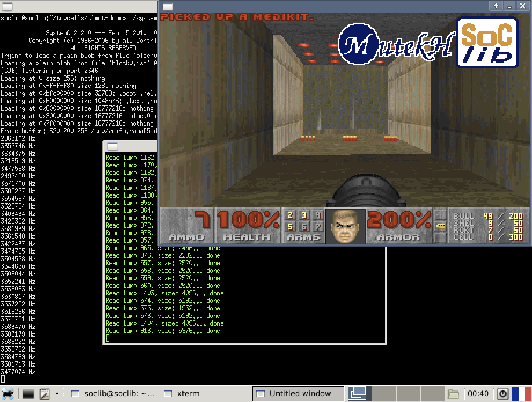Click weapon slot 5 in ARMS panel
The image size is (532, 402).
(x=290, y=226)
